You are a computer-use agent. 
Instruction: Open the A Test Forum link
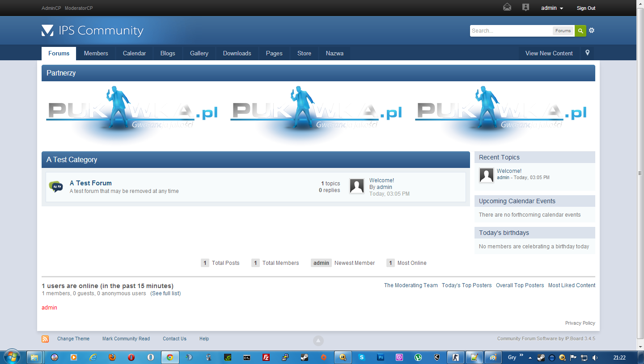tap(91, 183)
